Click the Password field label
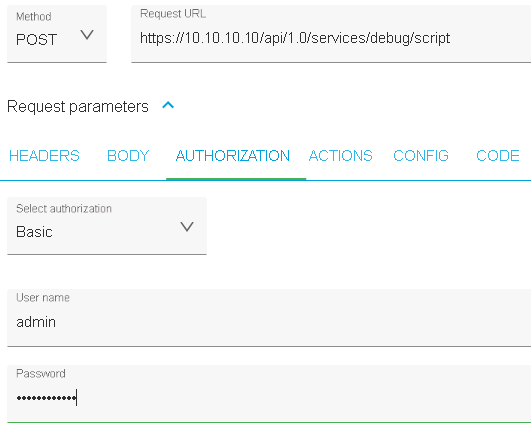 (41, 374)
